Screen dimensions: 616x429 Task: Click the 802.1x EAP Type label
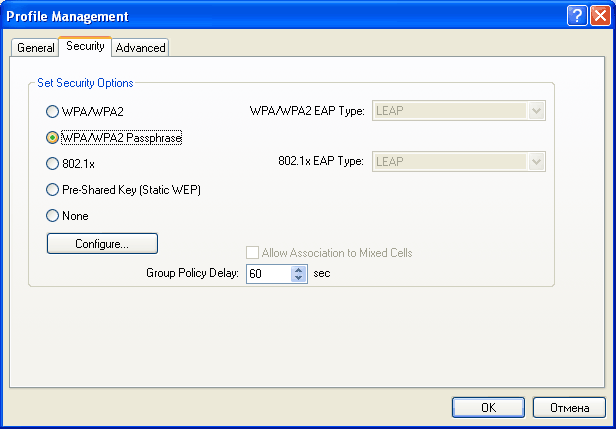click(321, 161)
